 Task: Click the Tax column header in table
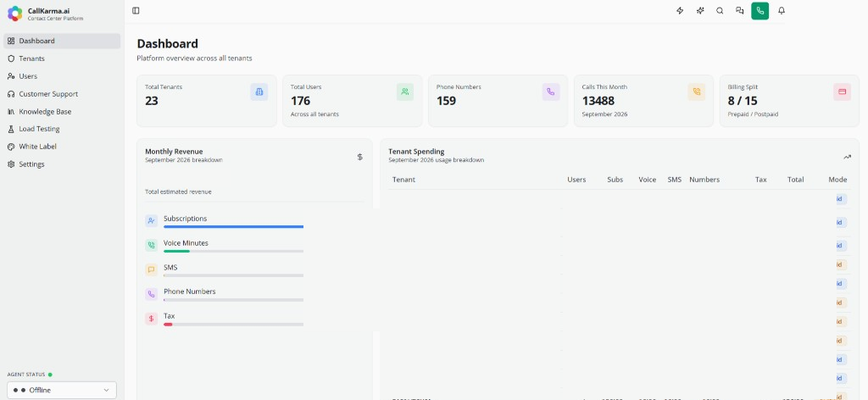coord(761,180)
